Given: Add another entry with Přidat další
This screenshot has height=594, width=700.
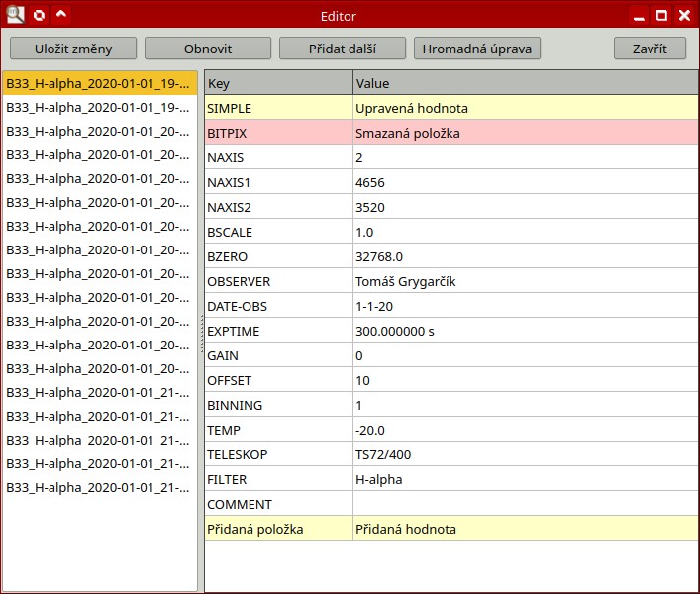Looking at the screenshot, I should (x=343, y=49).
